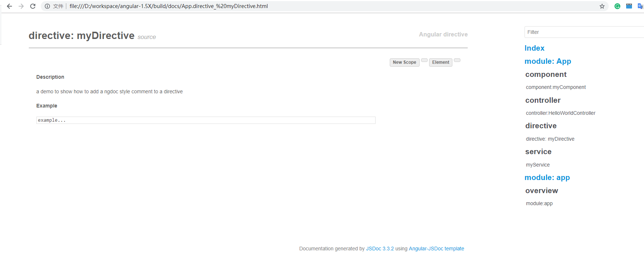Image resolution: width=644 pixels, height=262 pixels.
Task: Bookmark this page with the star icon
Action: click(602, 6)
